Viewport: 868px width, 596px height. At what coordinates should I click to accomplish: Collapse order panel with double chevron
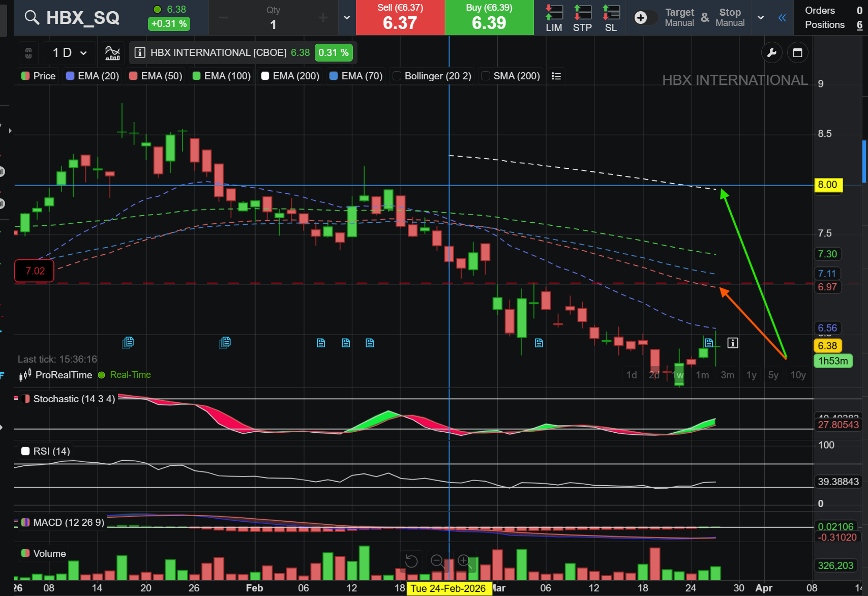pos(782,18)
